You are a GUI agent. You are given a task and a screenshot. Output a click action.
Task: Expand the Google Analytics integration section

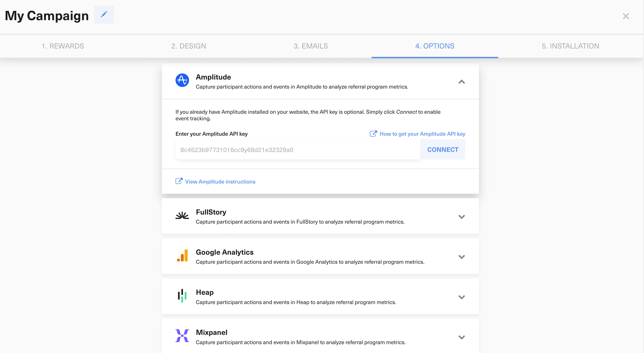[461, 257]
